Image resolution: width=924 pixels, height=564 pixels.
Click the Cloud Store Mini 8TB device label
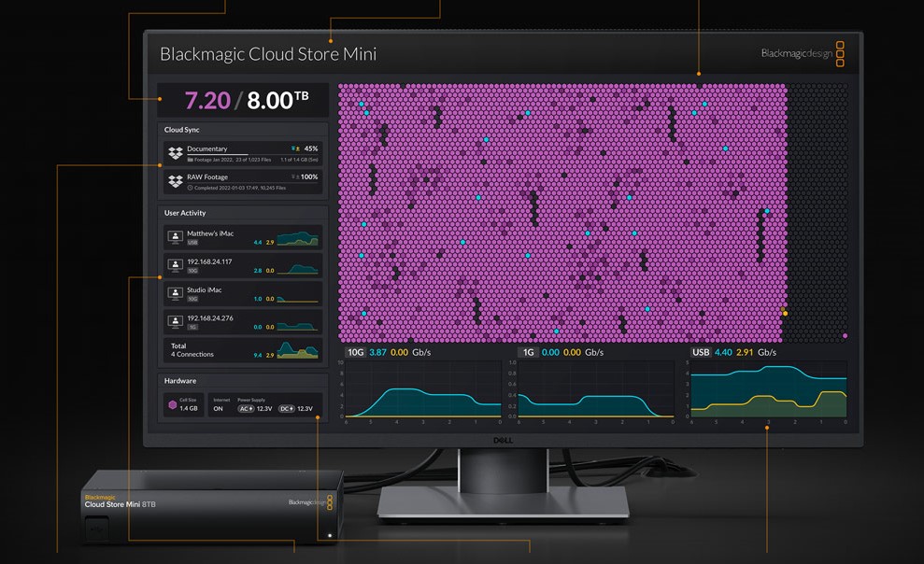121,504
